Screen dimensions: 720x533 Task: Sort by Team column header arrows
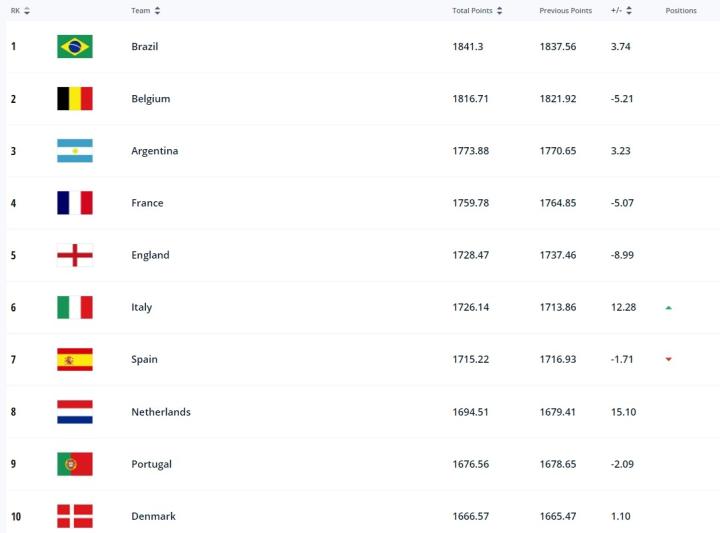(158, 11)
